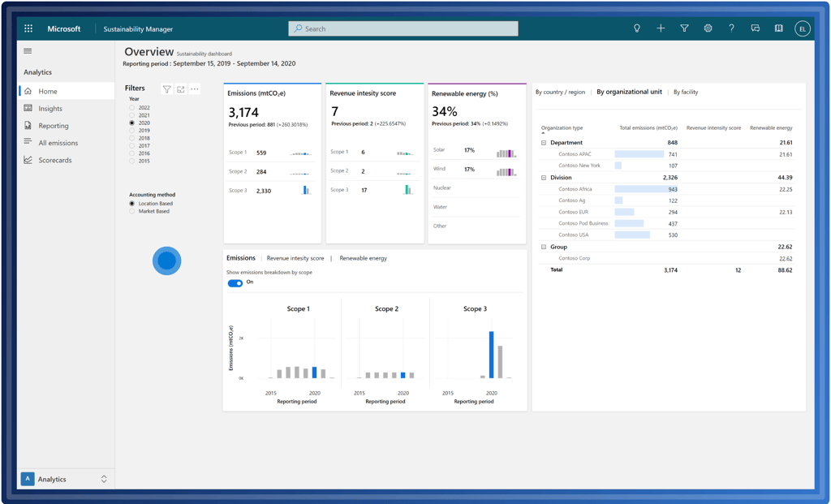Click the Contoso Pod Business row
The height and width of the screenshot is (504, 831).
pos(667,223)
